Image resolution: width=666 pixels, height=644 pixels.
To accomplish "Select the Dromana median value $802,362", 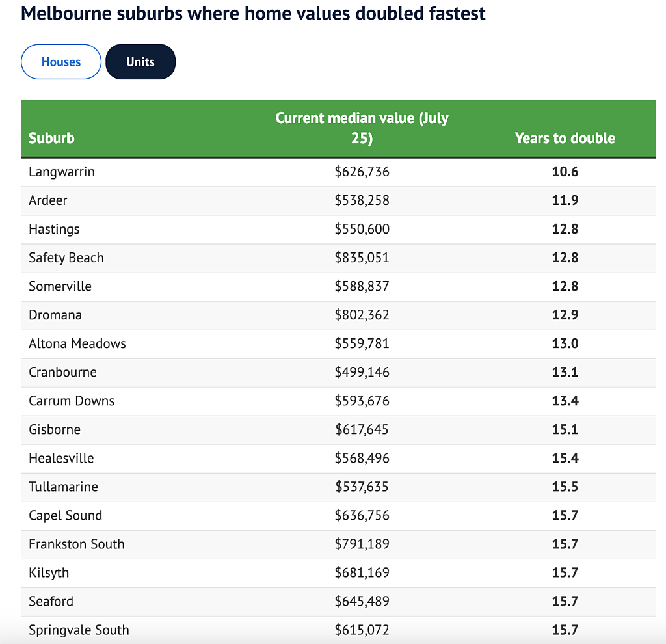I will coord(362,315).
